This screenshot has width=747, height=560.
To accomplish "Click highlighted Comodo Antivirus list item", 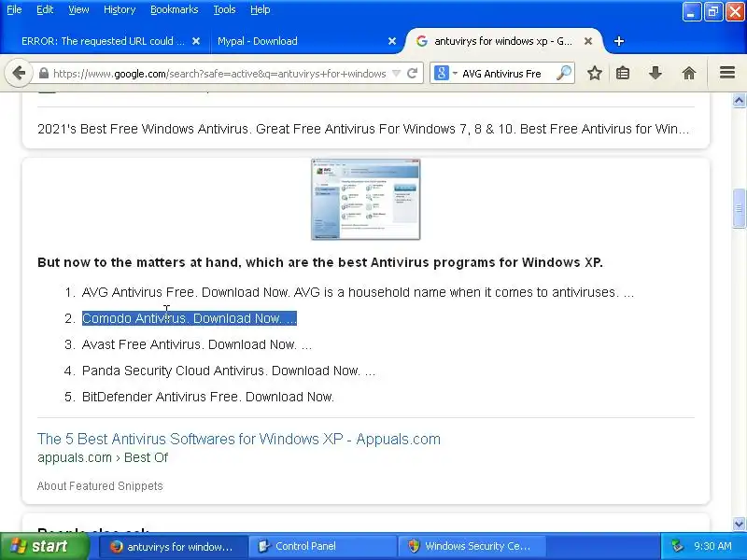I will 190,318.
